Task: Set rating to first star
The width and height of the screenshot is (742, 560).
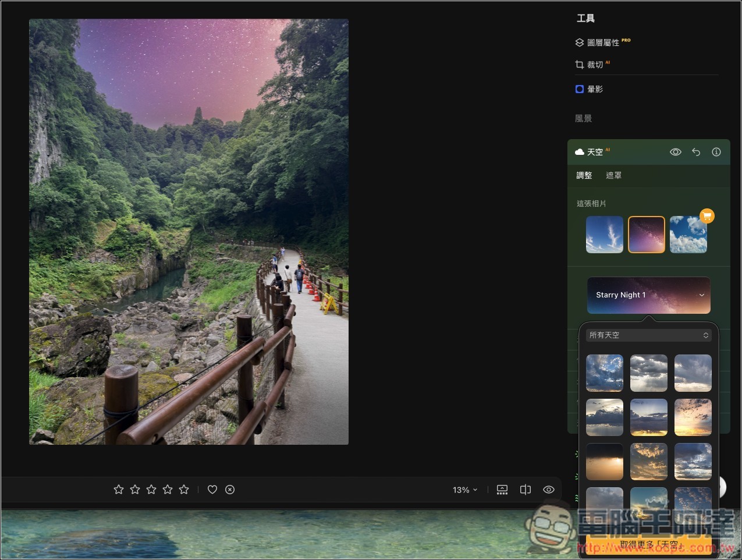Action: (x=119, y=490)
